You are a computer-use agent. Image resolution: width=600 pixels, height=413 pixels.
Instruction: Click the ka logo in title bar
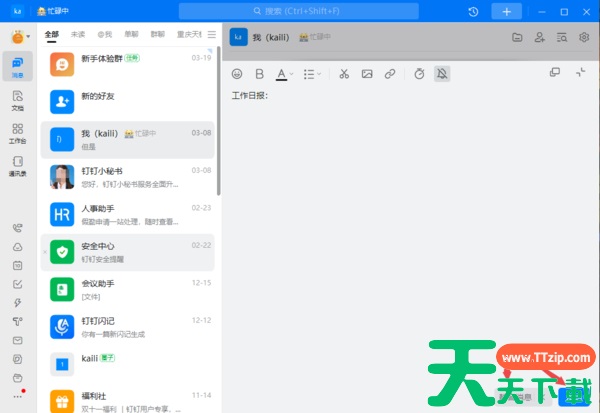point(18,11)
